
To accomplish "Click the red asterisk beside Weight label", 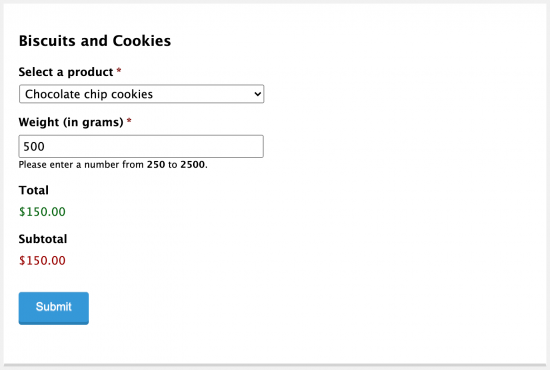I will 129,121.
